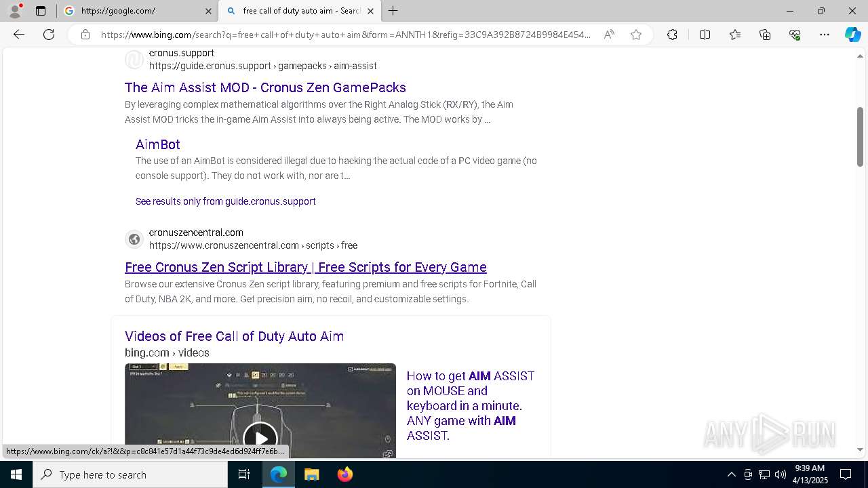Click the browser Back arrow
868x488 pixels.
(x=19, y=35)
